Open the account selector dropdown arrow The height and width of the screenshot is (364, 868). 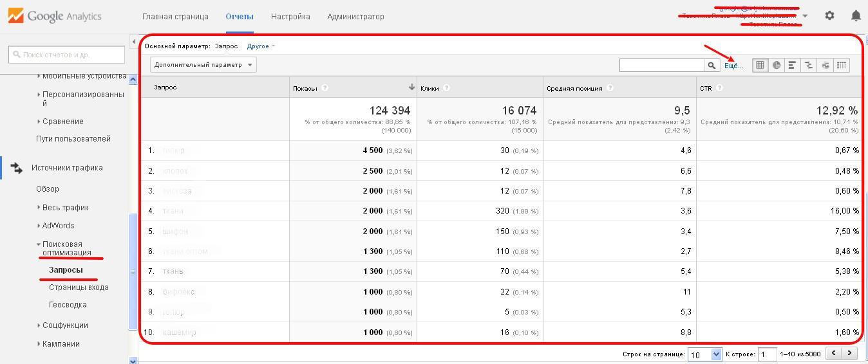pyautogui.click(x=805, y=16)
